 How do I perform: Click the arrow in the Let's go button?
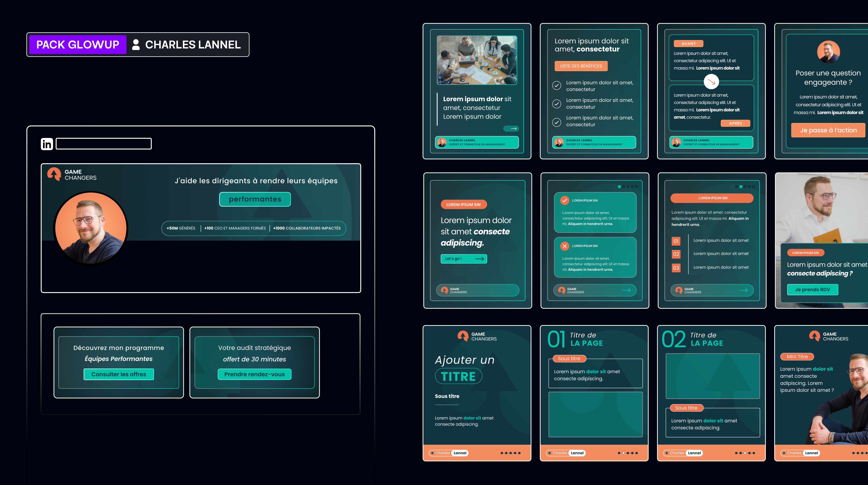coord(479,259)
